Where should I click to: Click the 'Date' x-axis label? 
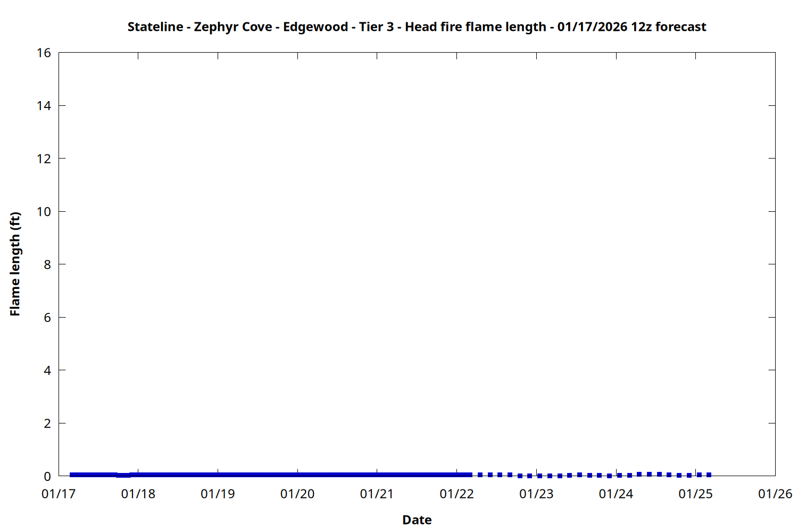[x=417, y=520]
